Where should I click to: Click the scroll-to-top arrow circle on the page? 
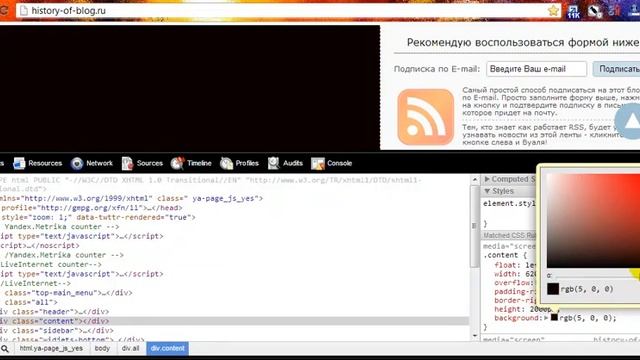(x=630, y=121)
